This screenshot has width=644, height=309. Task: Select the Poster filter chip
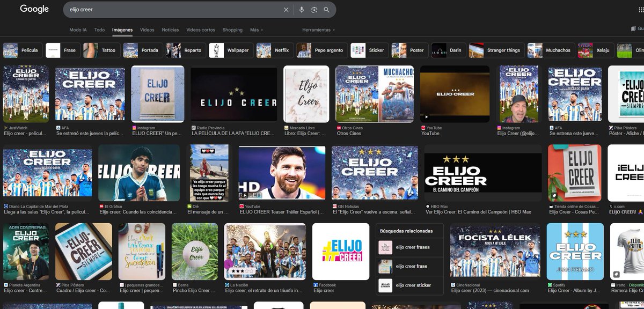(409, 50)
